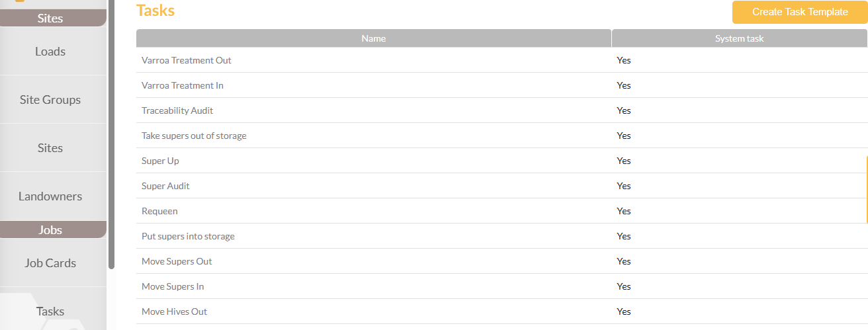868x330 pixels.
Task: Open Put supers into storage task
Action: (188, 236)
